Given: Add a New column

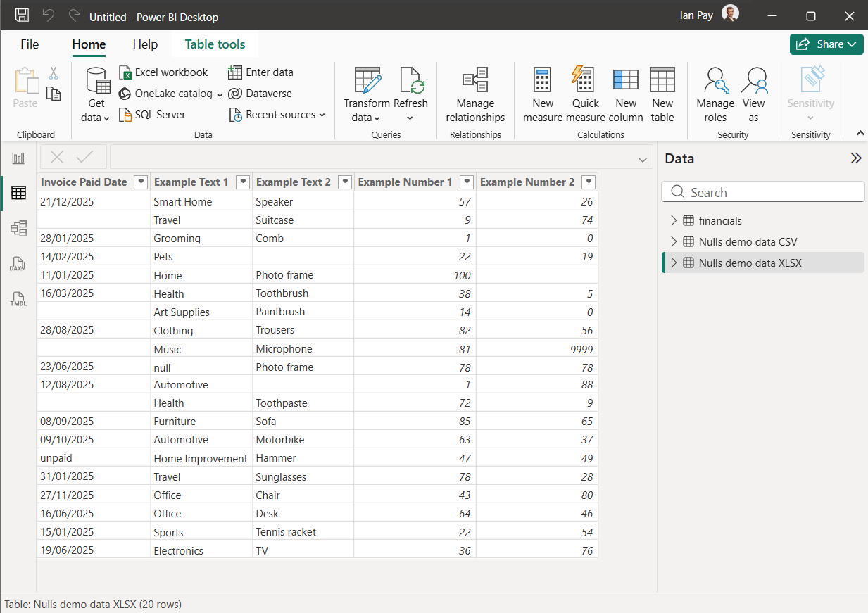Looking at the screenshot, I should (x=625, y=94).
